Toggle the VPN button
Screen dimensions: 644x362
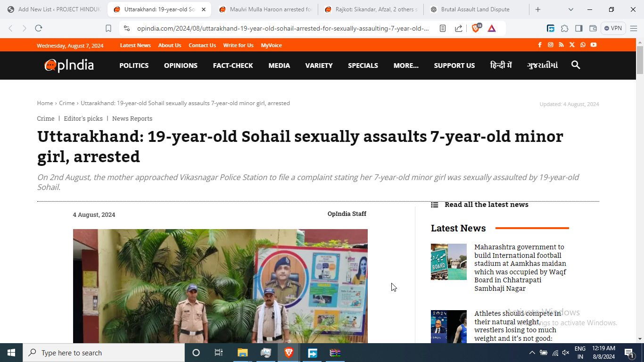[x=613, y=28]
